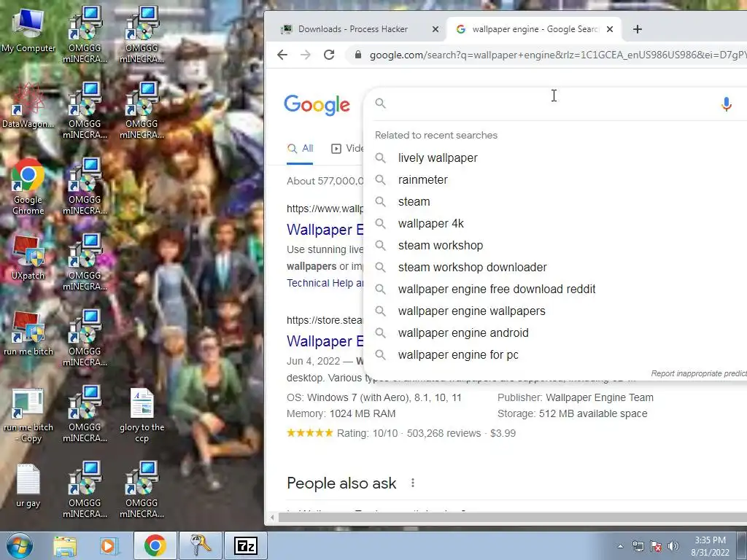Viewport: 747px width, 560px height.
Task: Click the horizontal scrollbar in Chrome
Action: coord(512,517)
